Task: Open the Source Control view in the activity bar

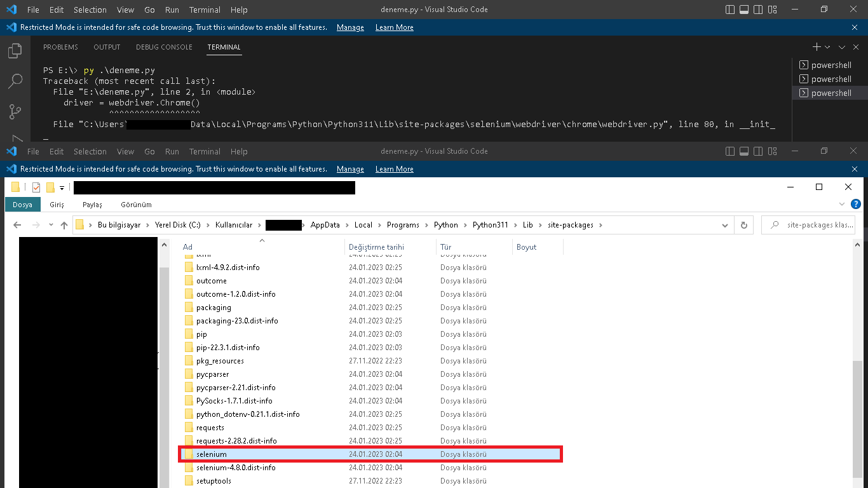Action: [15, 112]
